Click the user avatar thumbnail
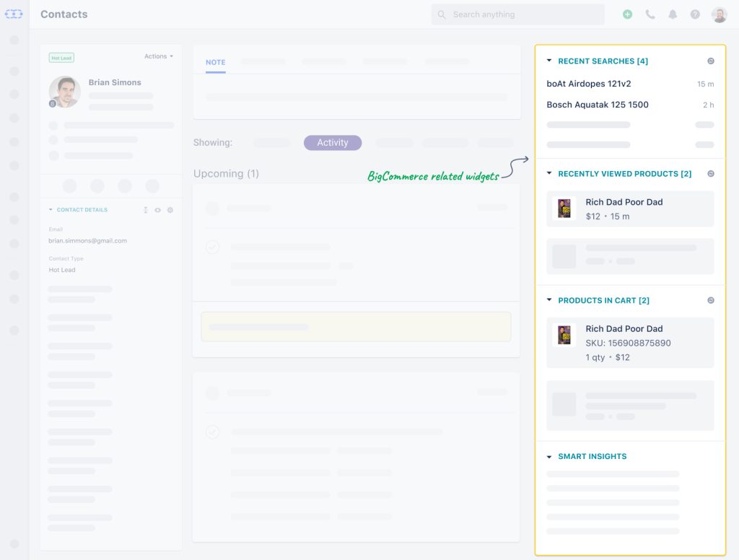The image size is (739, 560). coord(718,14)
